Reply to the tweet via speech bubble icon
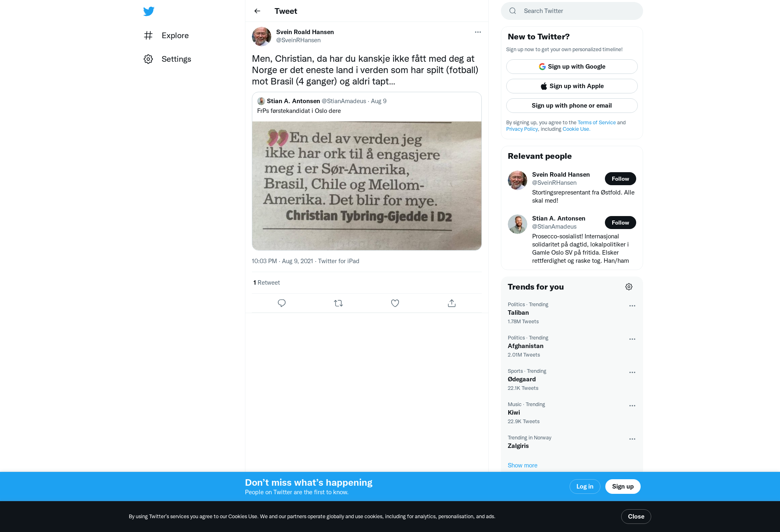 282,303
